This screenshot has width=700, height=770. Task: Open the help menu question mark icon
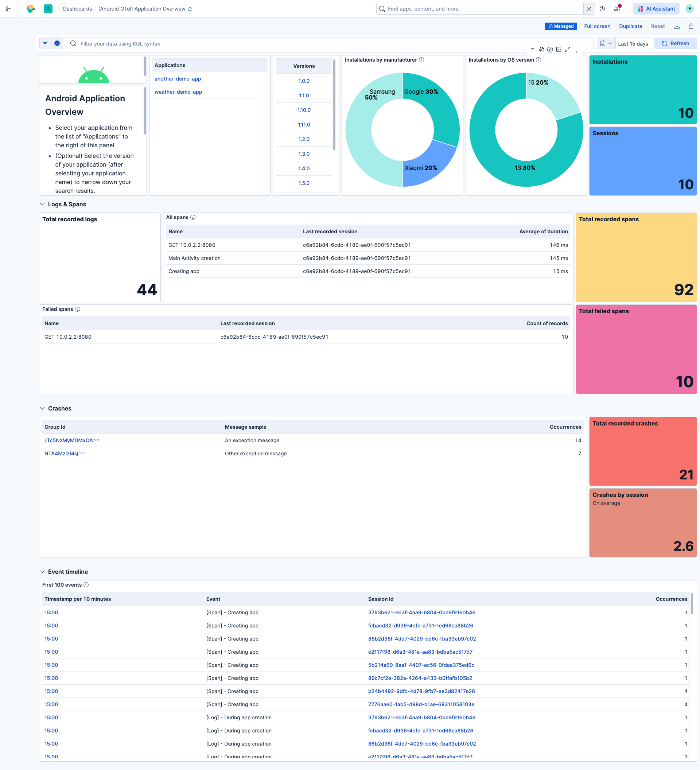click(x=602, y=8)
